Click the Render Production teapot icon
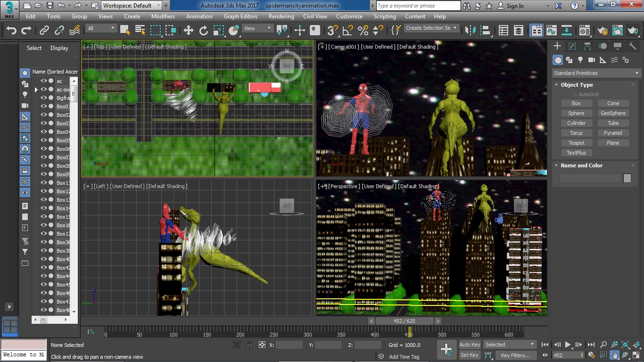The image size is (644, 362). click(x=633, y=31)
